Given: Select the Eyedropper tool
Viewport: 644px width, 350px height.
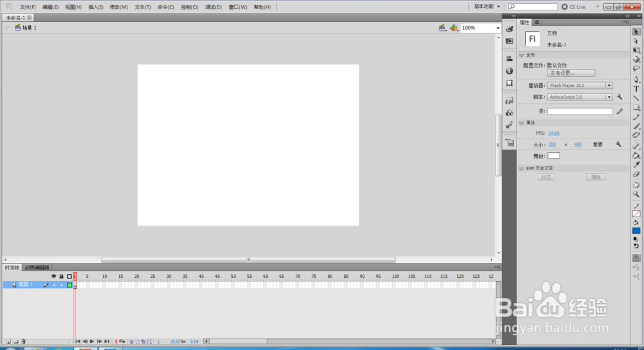Looking at the screenshot, I should click(x=636, y=164).
